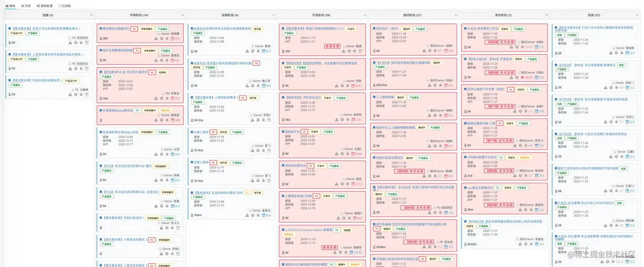
Task: Click the red bug 26/27 icon in 发布阶段
Action: click(x=526, y=78)
